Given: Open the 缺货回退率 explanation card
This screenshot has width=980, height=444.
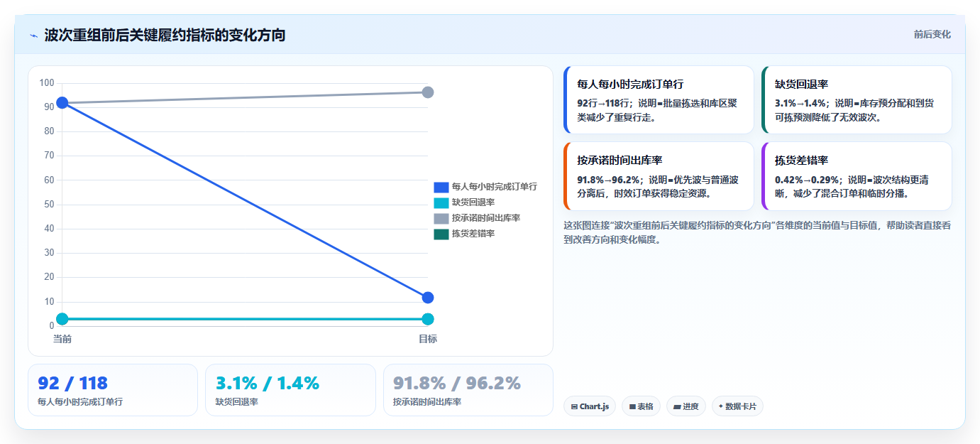Looking at the screenshot, I should coord(857,100).
